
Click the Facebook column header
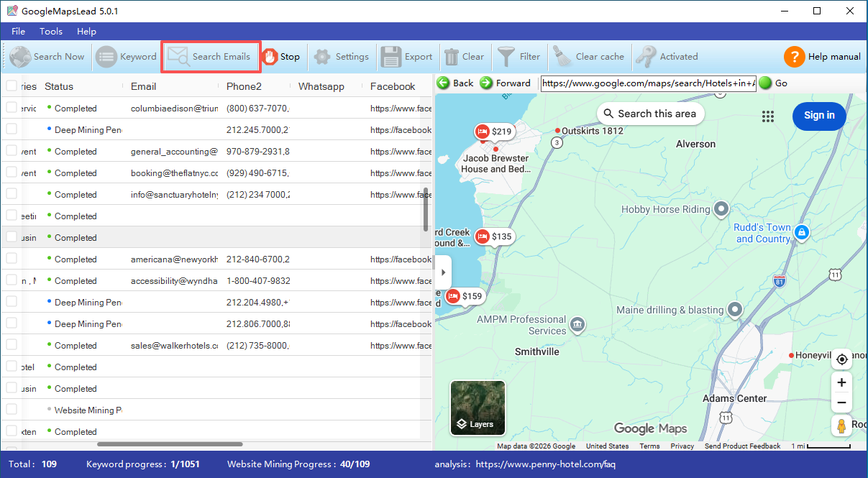393,86
